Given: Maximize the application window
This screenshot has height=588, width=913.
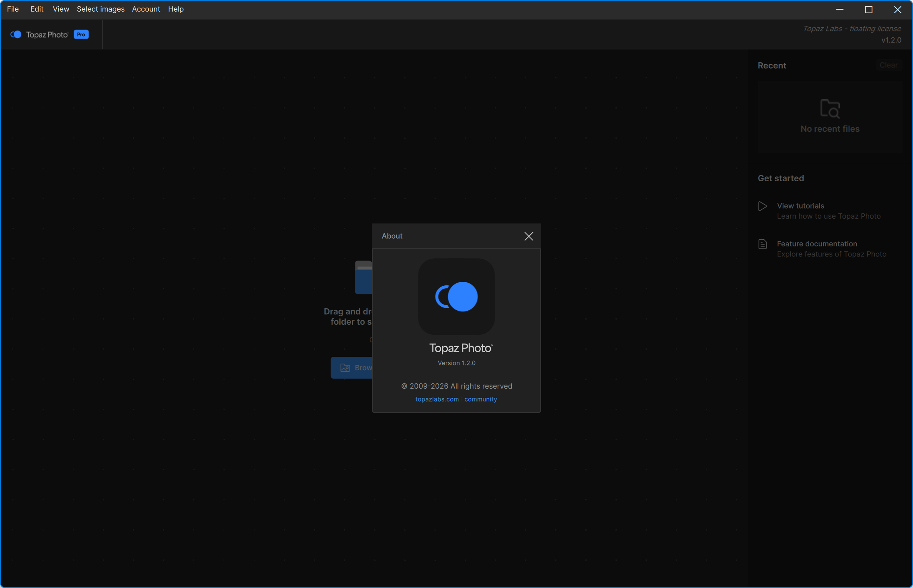Looking at the screenshot, I should (x=868, y=10).
